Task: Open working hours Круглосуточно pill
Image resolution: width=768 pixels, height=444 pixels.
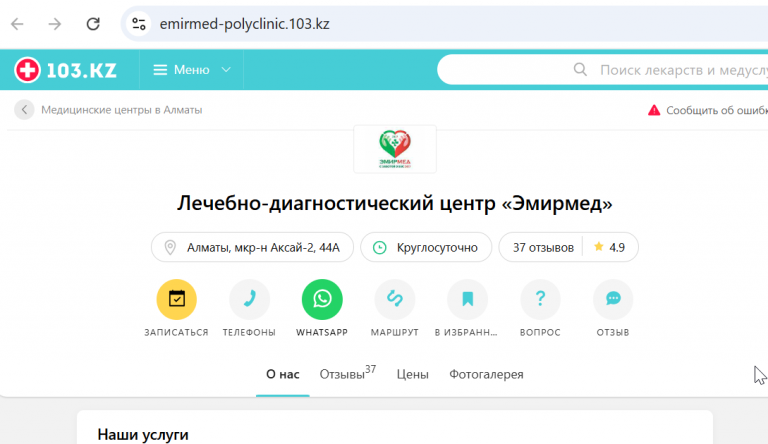Action: tap(426, 247)
